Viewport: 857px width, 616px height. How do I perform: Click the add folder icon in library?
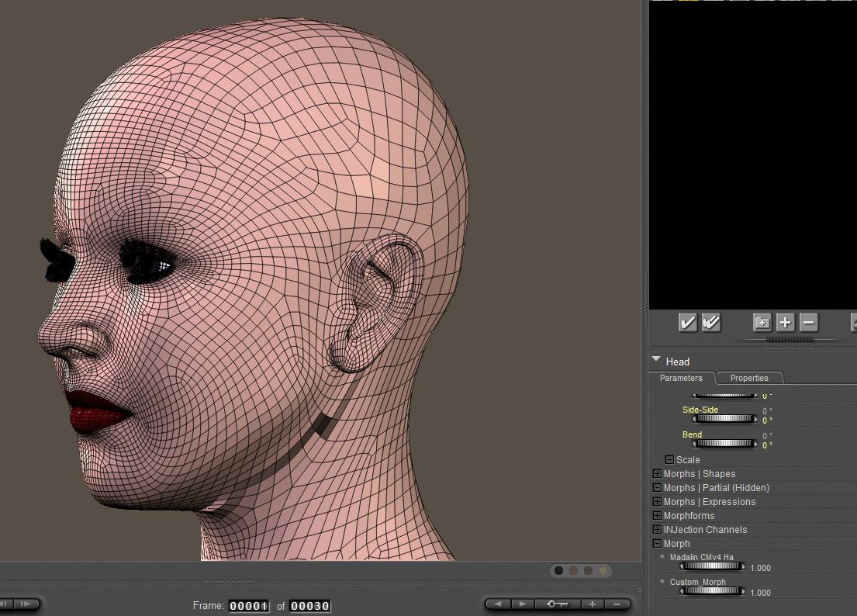(762, 323)
